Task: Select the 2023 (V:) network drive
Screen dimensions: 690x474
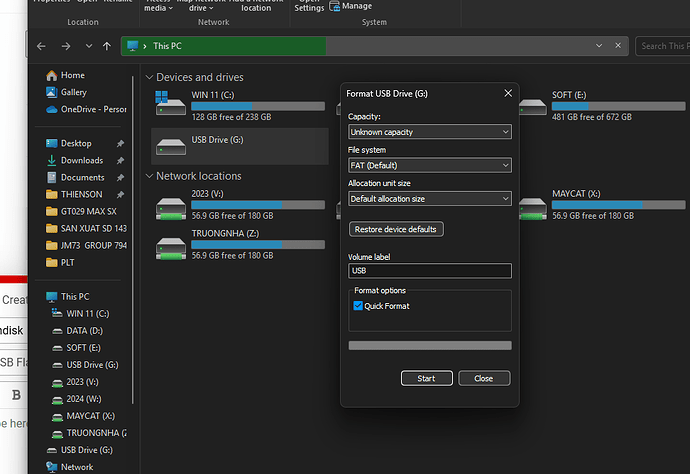Action: 240,205
